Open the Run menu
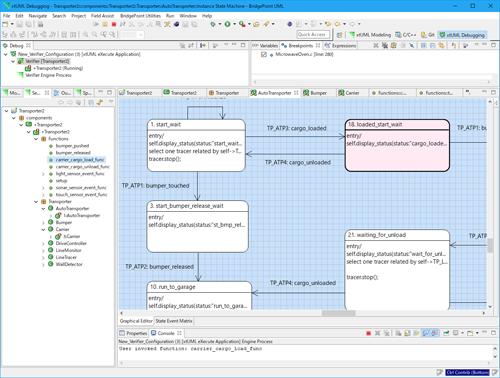The height and width of the screenshot is (378, 500). point(170,16)
